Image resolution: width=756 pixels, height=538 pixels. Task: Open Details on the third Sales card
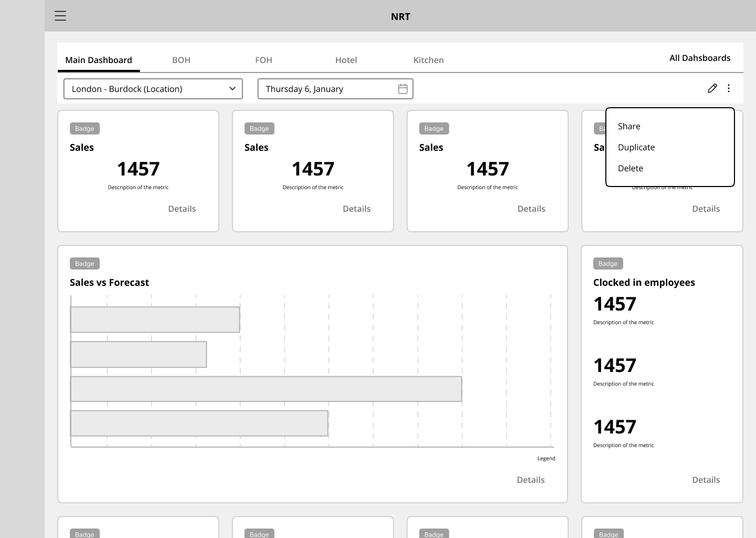tap(531, 209)
